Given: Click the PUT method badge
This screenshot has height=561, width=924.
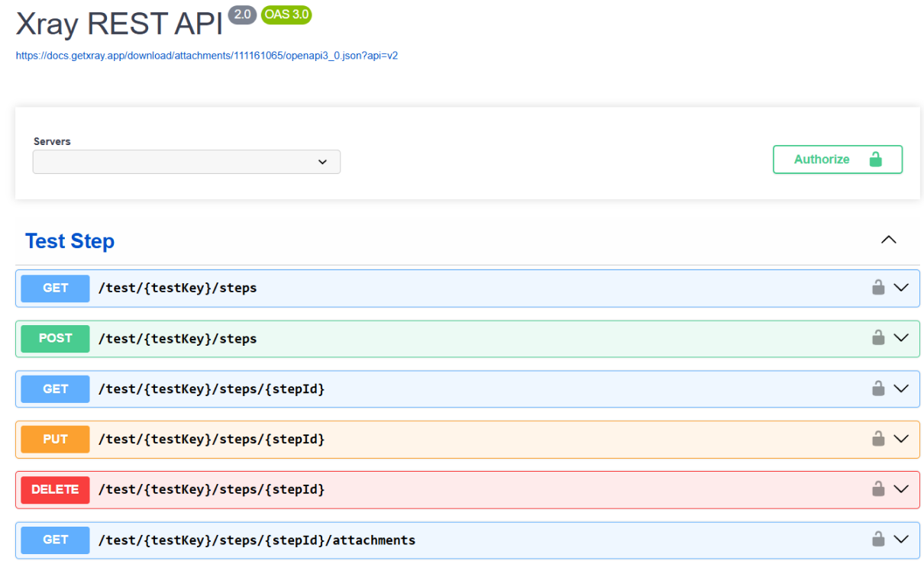Looking at the screenshot, I should tap(55, 439).
